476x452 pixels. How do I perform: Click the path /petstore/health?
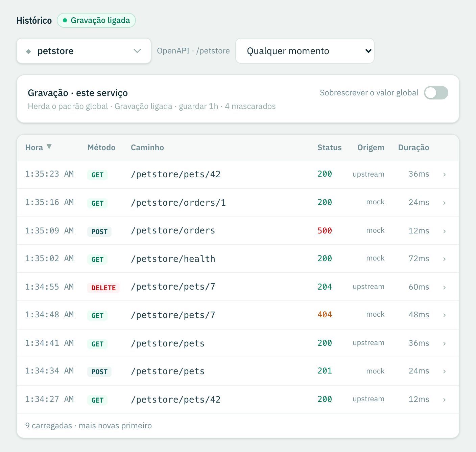pyautogui.click(x=173, y=259)
